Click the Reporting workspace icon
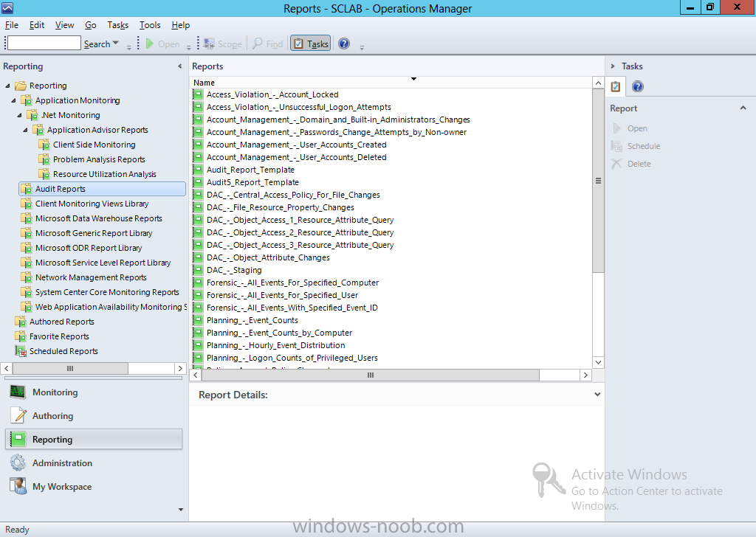 pos(18,439)
